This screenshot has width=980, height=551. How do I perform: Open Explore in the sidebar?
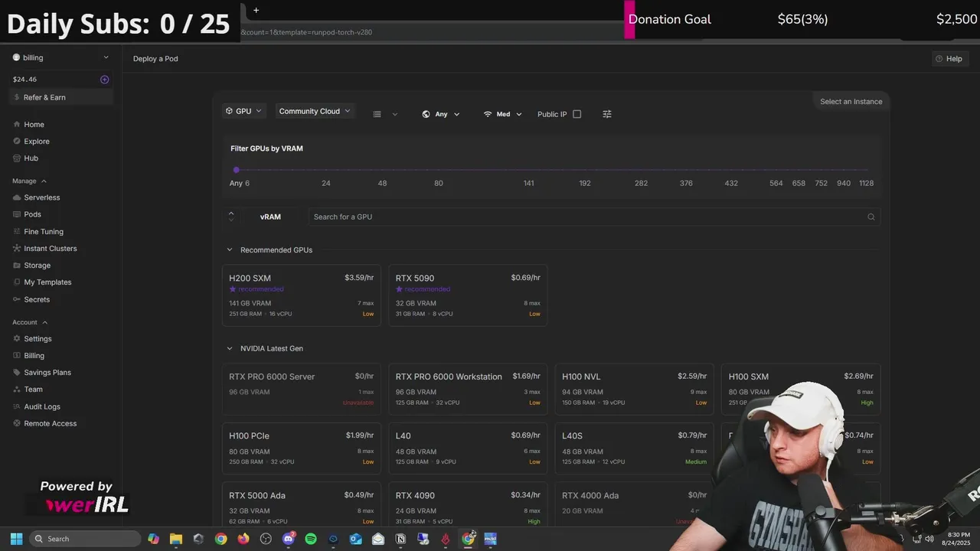pos(36,142)
